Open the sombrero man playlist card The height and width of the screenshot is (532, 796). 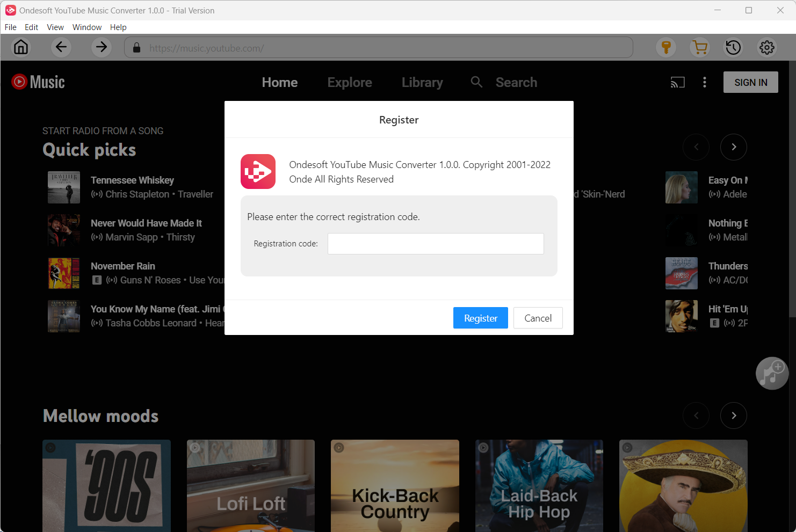point(683,486)
